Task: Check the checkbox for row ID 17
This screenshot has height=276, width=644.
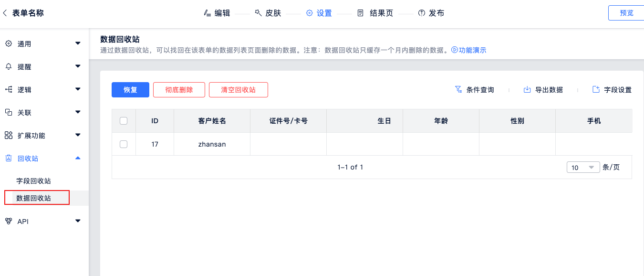Action: (x=124, y=144)
